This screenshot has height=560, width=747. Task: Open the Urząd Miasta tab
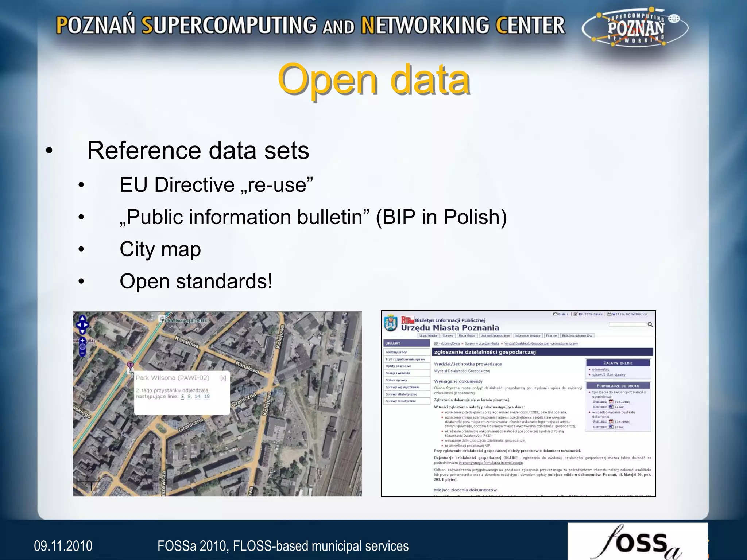[x=428, y=336]
